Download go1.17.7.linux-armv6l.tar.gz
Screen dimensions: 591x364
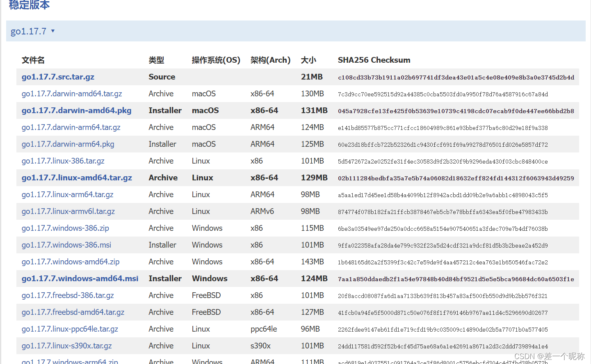(x=68, y=212)
